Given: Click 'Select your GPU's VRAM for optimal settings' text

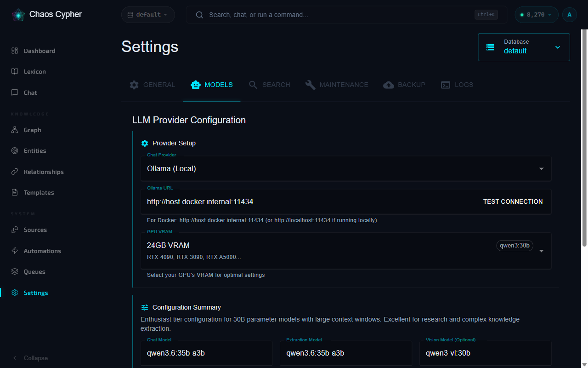Looking at the screenshot, I should (206, 275).
